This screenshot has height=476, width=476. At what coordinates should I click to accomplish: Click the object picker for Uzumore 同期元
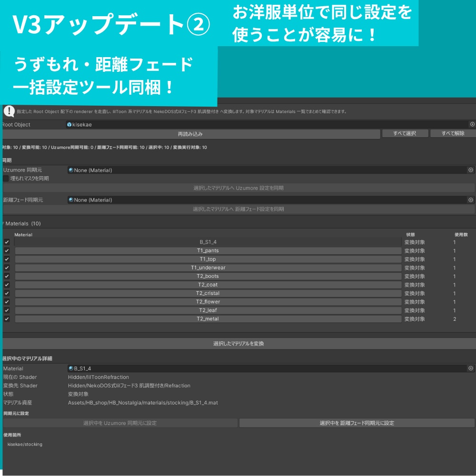471,170
